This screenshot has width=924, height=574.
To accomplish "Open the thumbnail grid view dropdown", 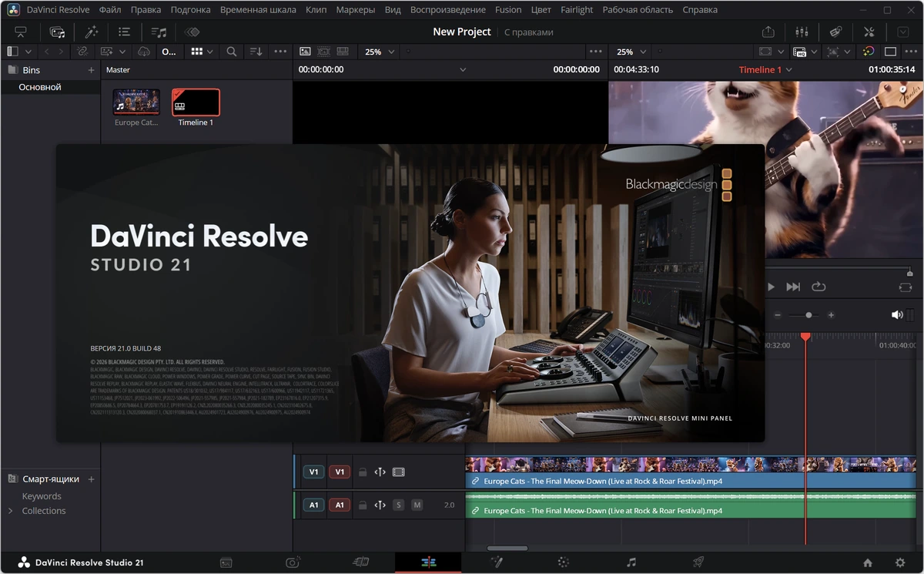I will 203,52.
